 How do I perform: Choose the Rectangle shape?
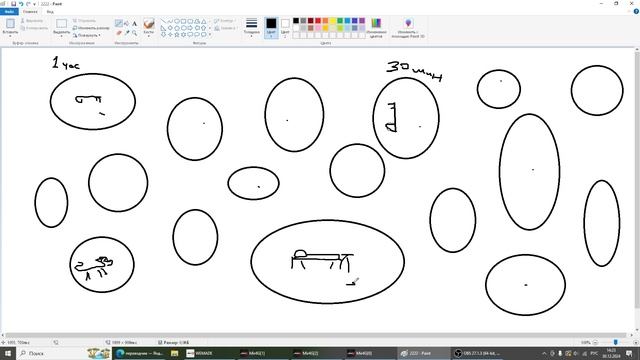click(x=183, y=21)
